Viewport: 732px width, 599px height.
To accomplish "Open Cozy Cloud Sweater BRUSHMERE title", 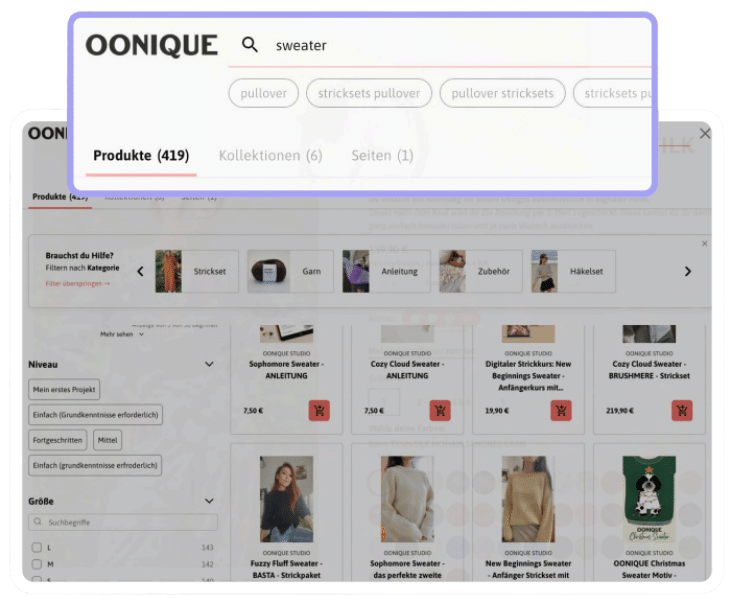I will point(649,370).
